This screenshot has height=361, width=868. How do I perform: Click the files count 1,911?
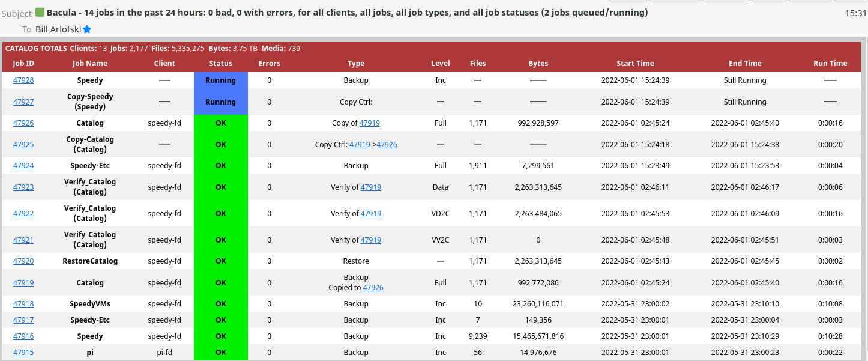pos(478,166)
